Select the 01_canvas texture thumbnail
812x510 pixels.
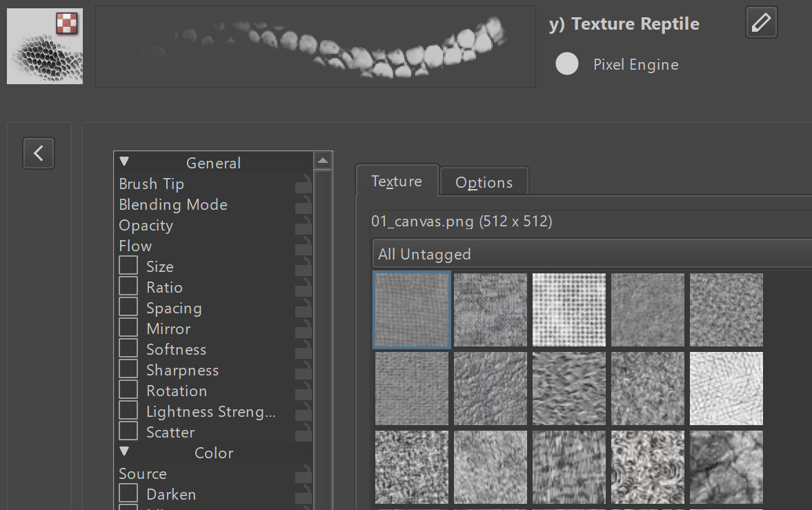click(412, 309)
